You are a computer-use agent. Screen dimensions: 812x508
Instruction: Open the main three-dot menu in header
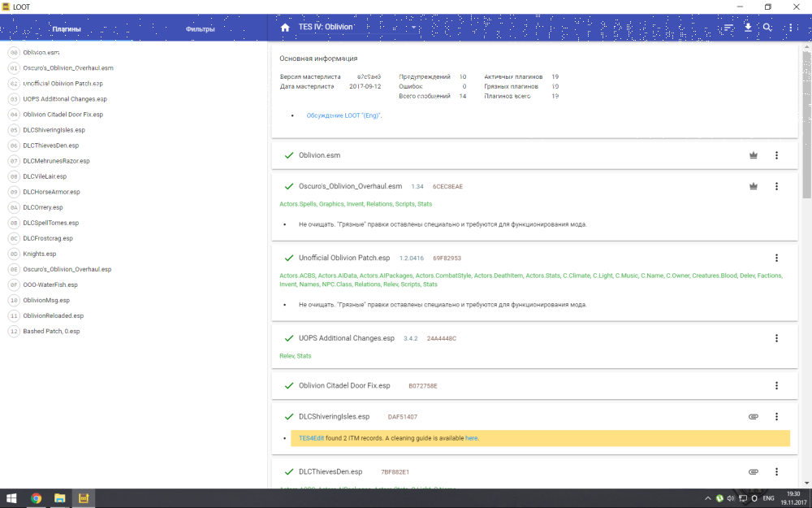point(791,28)
